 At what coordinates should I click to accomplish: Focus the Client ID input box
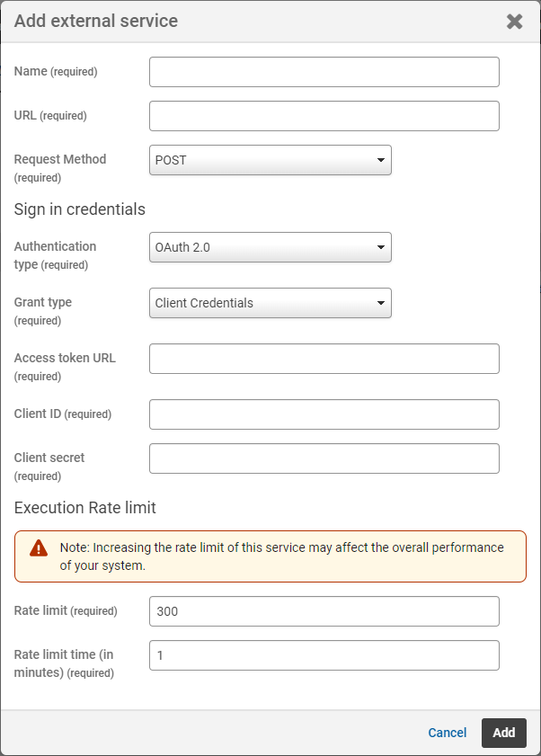click(x=324, y=414)
